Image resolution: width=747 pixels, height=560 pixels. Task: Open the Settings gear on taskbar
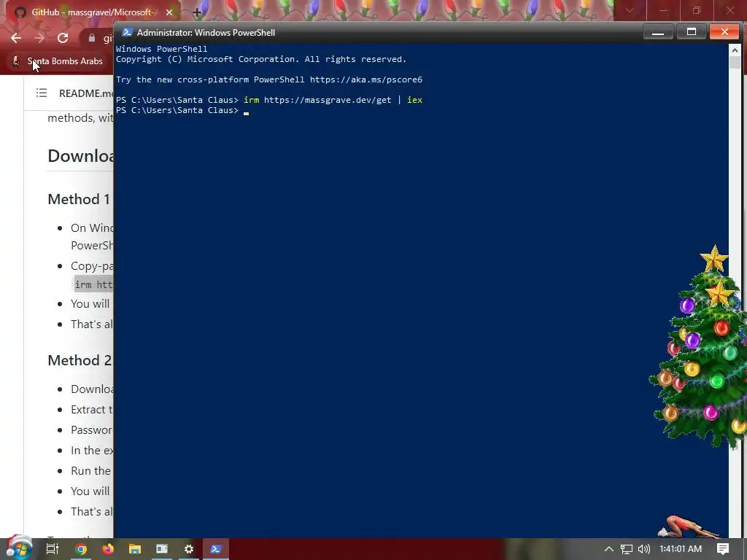click(x=189, y=549)
